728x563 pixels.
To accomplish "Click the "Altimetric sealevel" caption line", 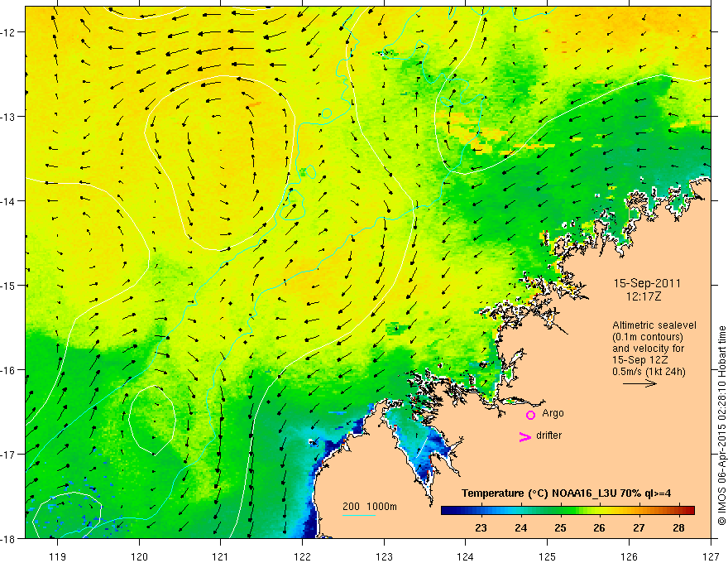I will tap(654, 325).
